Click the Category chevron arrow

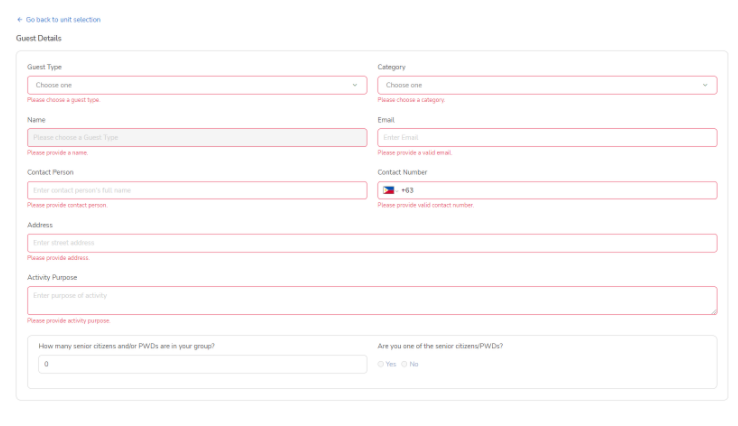[705, 85]
